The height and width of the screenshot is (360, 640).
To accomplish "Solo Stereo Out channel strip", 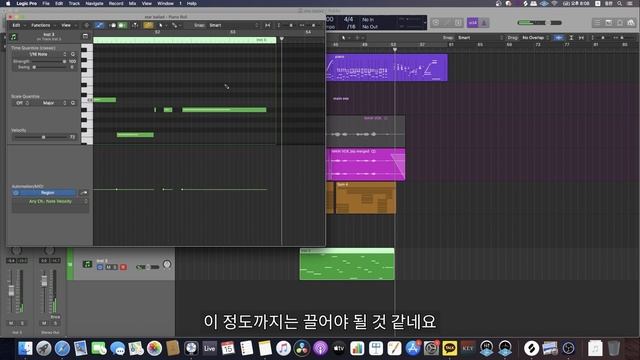I will coord(55,323).
